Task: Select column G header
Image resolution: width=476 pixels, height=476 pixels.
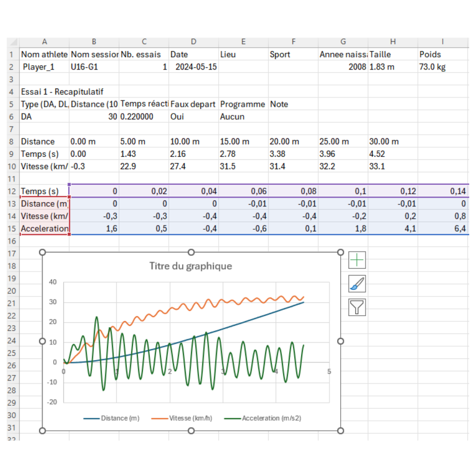Action: click(343, 42)
